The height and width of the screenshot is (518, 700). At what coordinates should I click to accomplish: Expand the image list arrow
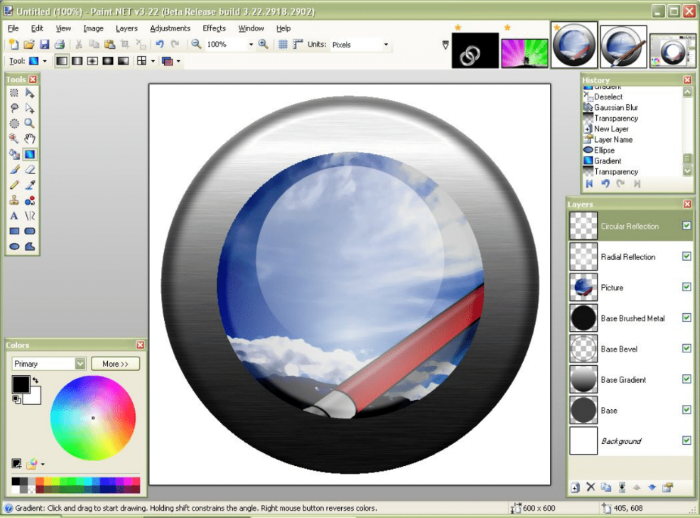click(445, 45)
